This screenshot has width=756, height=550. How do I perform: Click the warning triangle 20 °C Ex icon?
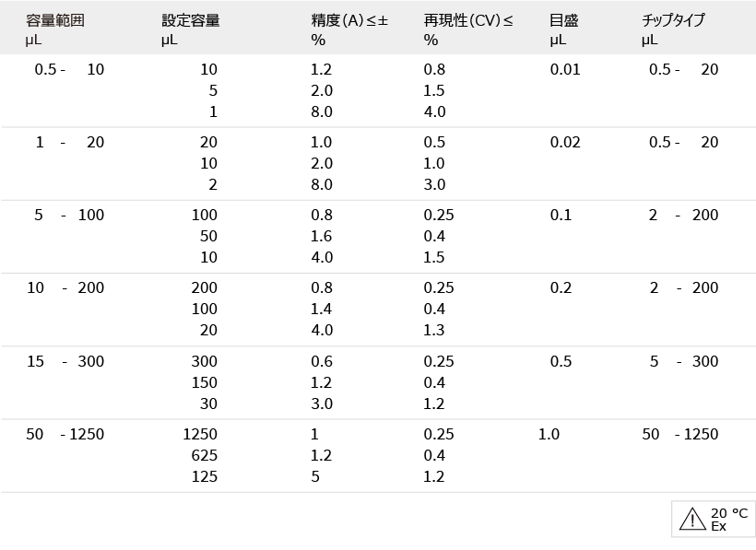pyautogui.click(x=714, y=520)
